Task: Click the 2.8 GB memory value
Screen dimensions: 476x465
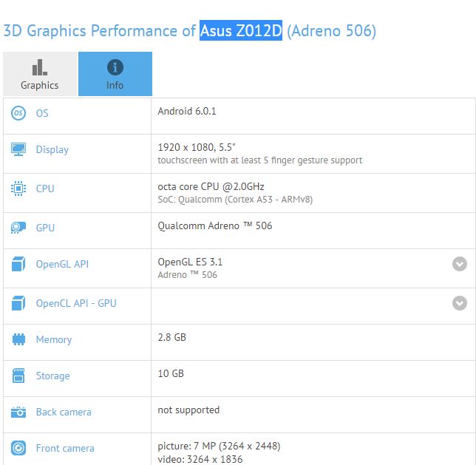Action: click(x=171, y=337)
